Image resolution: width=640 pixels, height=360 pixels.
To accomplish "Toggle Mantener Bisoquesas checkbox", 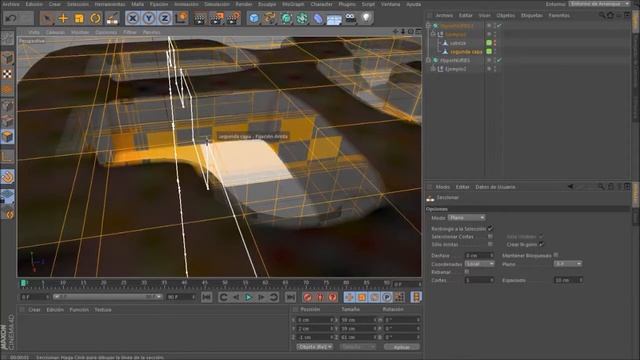I will (556, 255).
